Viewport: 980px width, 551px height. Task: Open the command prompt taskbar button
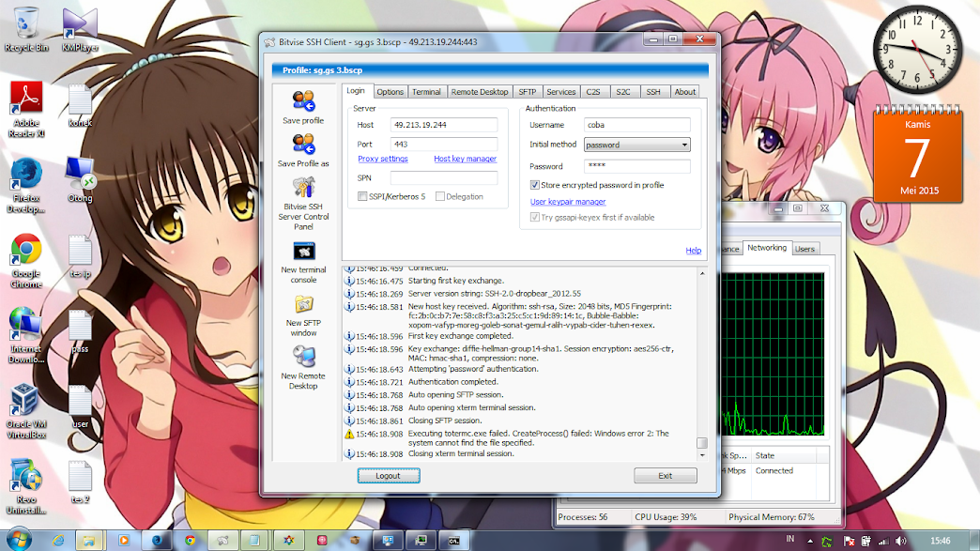454,541
